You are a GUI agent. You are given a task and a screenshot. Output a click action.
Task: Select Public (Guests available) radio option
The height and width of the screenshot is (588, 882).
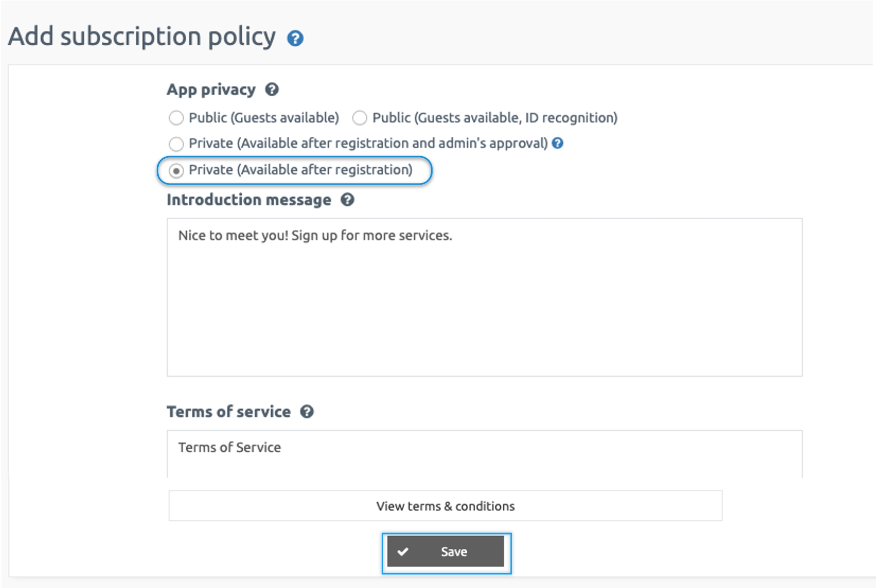(176, 118)
